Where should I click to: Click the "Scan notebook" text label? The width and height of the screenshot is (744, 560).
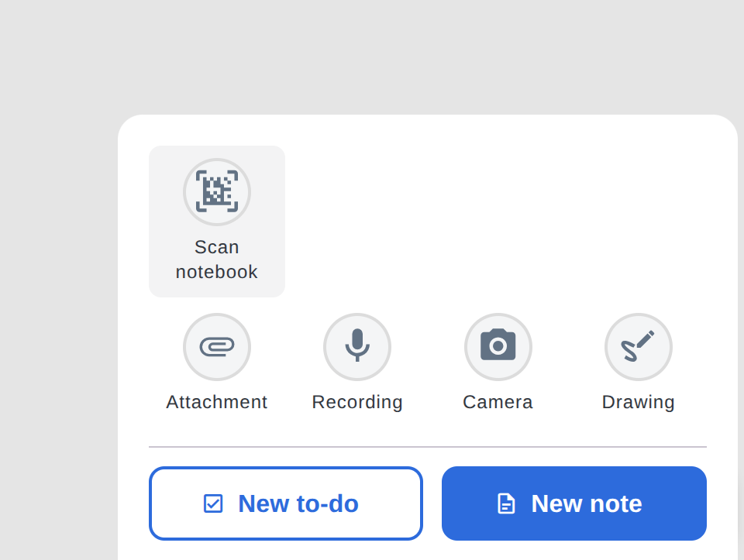tap(217, 259)
